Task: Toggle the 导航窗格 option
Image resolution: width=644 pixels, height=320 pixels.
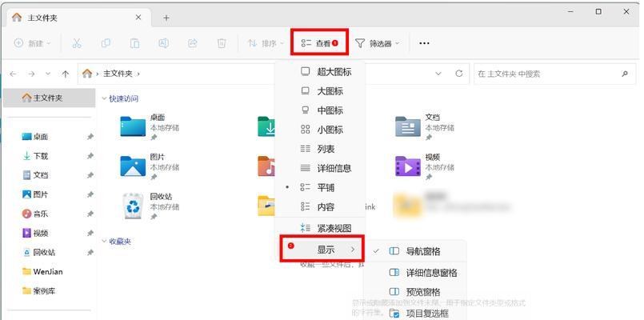Action: 415,251
